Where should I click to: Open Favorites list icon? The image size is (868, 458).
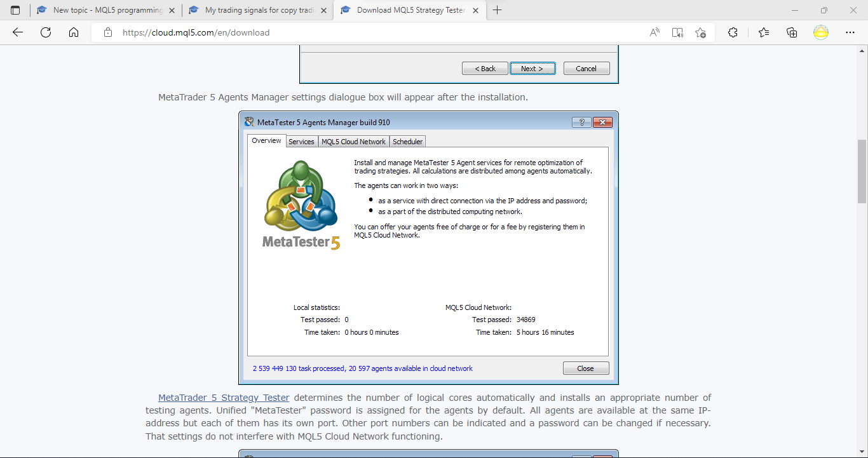click(764, 32)
